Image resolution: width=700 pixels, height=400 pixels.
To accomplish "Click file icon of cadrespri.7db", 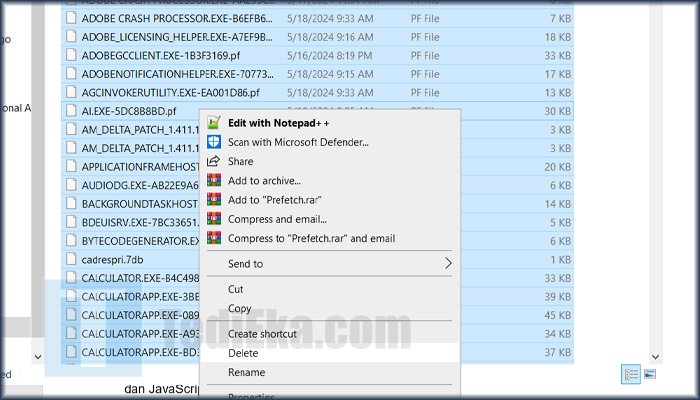I will click(71, 259).
